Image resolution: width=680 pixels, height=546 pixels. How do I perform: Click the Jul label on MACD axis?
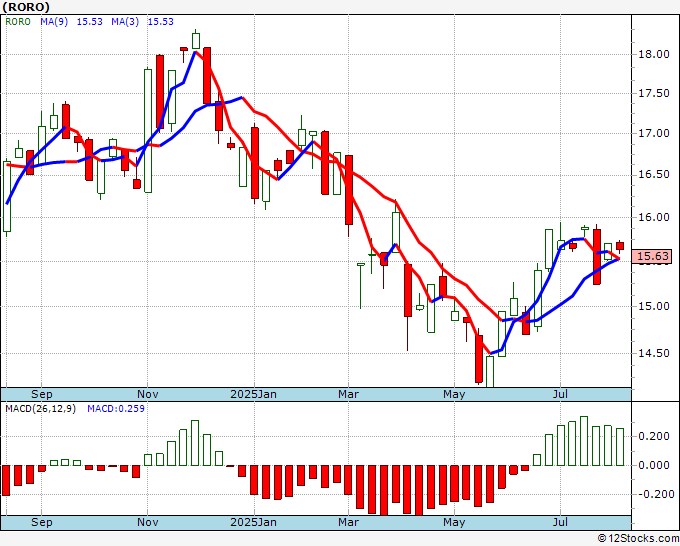click(560, 522)
